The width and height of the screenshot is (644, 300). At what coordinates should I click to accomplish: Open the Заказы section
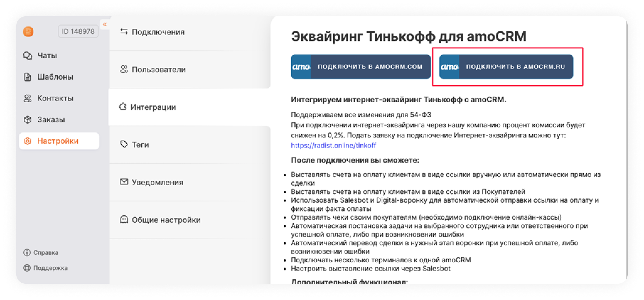tap(51, 120)
